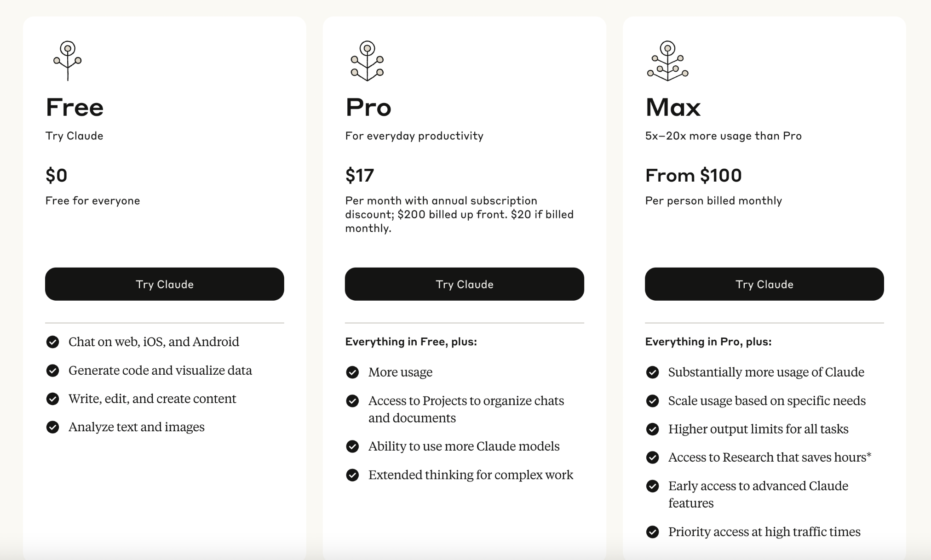This screenshot has width=931, height=560.
Task: Click the Free plan sprout icon
Action: click(x=68, y=61)
